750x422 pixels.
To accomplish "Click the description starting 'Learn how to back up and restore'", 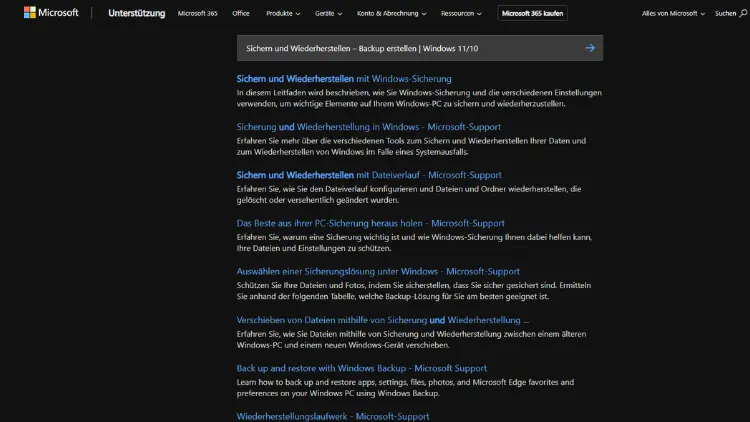I will click(x=405, y=388).
